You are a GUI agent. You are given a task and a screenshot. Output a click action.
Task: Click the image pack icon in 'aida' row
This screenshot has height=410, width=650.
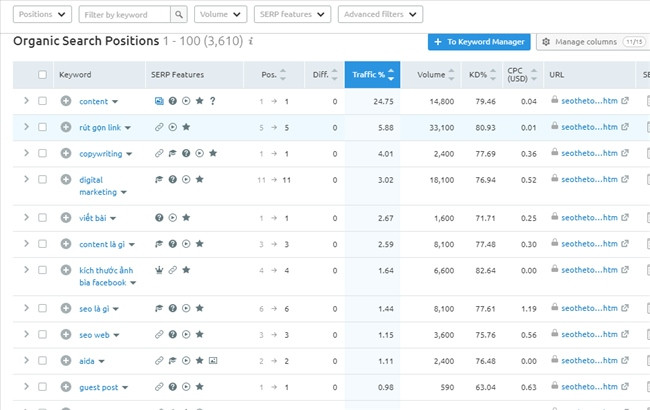coord(212,360)
